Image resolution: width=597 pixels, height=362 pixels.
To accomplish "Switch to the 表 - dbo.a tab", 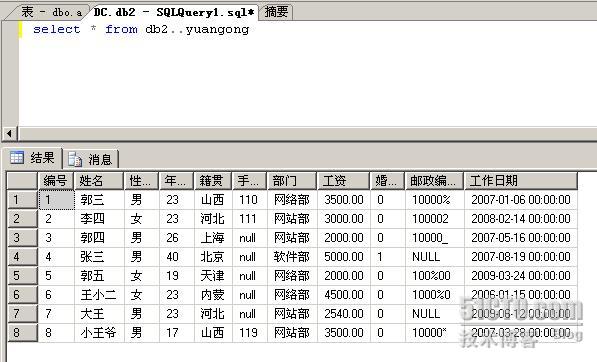I will (x=49, y=12).
